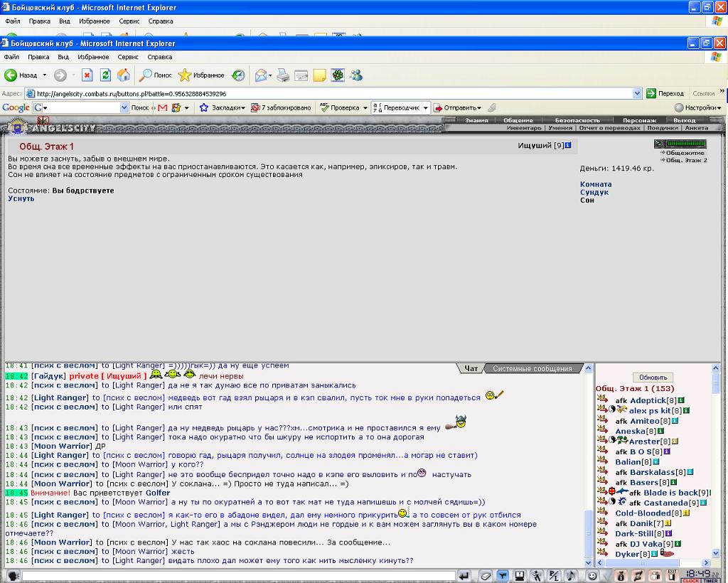The height and width of the screenshot is (583, 728).
Task: Click the chat message input field
Action: [238, 576]
